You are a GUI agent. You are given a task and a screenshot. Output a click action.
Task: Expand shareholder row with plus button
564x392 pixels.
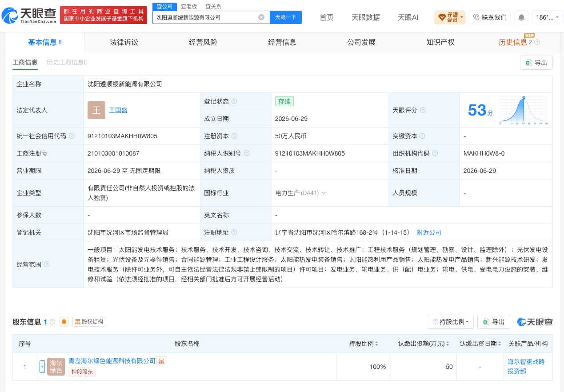[x=42, y=367]
